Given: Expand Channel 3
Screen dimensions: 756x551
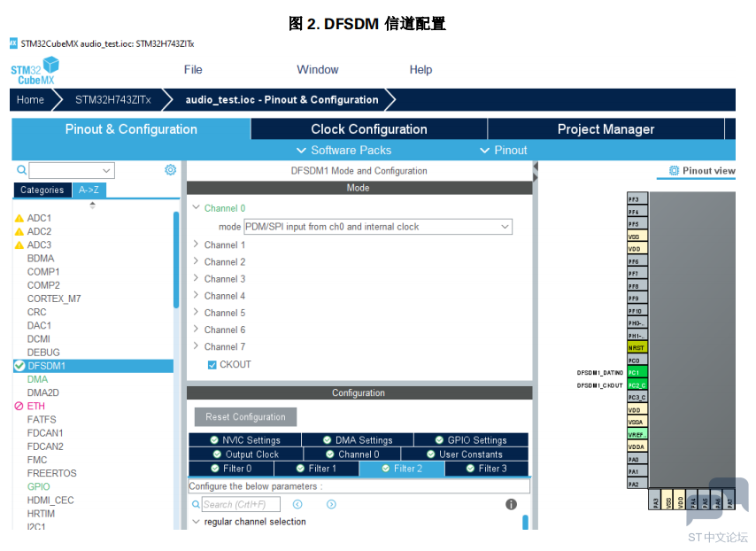Looking at the screenshot, I should click(196, 278).
